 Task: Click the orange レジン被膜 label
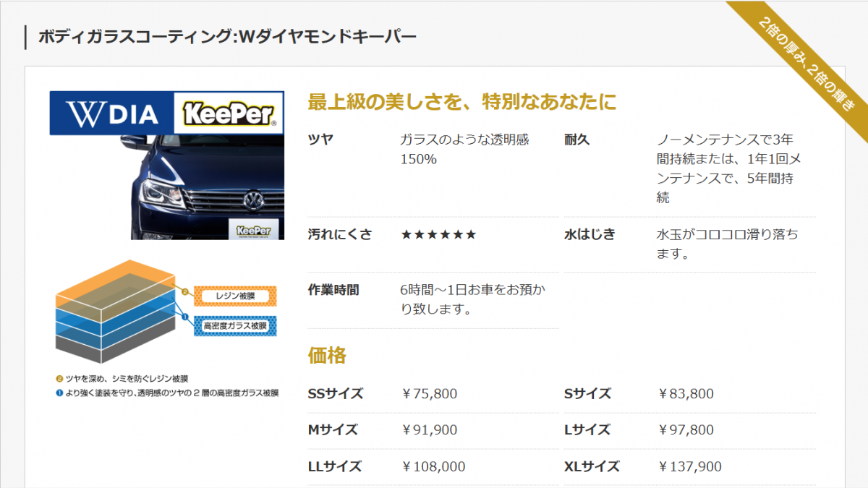tap(235, 296)
